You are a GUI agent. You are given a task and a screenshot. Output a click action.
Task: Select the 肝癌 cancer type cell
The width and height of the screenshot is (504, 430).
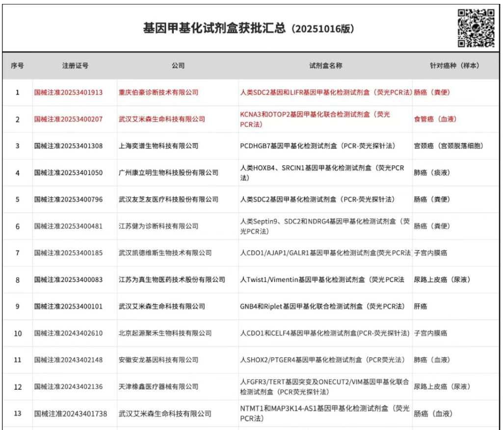click(421, 306)
